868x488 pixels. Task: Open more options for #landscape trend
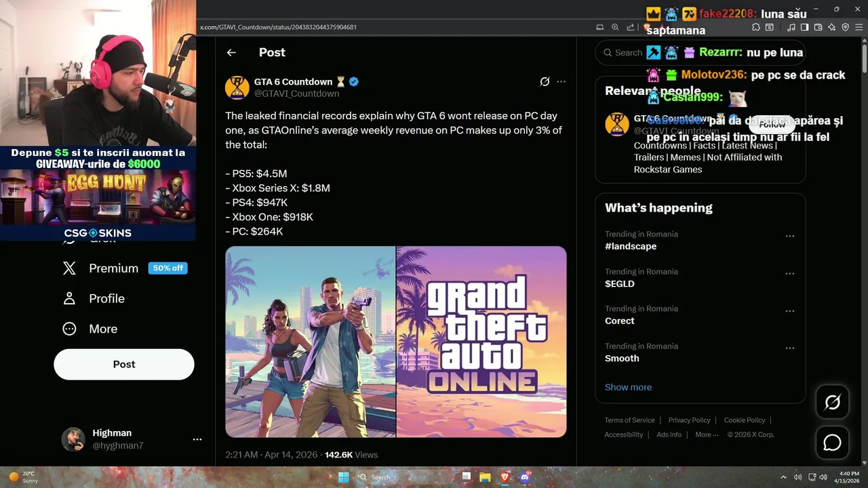[789, 237]
